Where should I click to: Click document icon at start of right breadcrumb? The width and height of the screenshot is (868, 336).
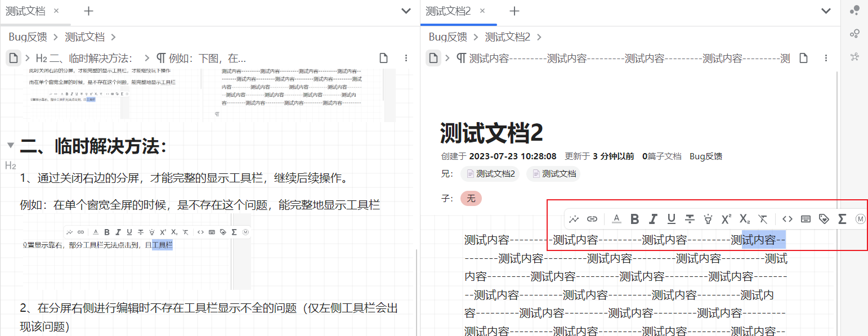point(433,58)
